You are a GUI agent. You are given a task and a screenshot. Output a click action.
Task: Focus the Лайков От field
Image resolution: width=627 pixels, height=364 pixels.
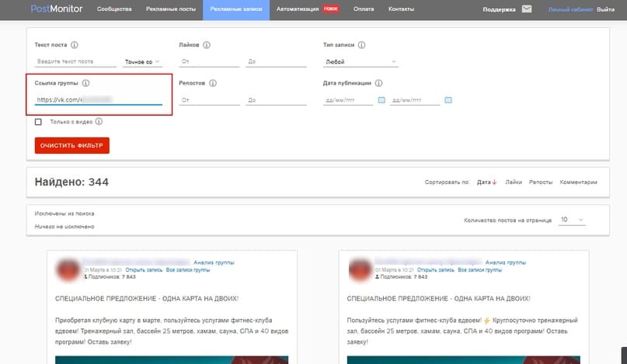[209, 61]
